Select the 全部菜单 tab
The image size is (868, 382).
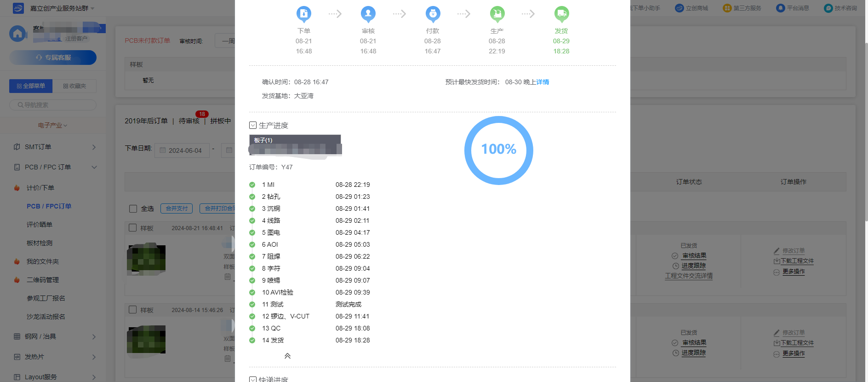[31, 86]
